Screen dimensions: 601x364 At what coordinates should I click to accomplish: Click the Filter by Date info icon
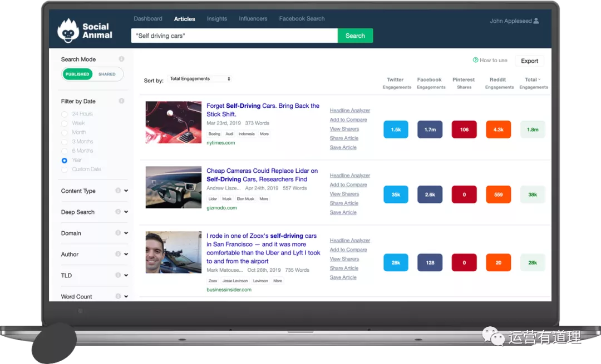click(121, 101)
